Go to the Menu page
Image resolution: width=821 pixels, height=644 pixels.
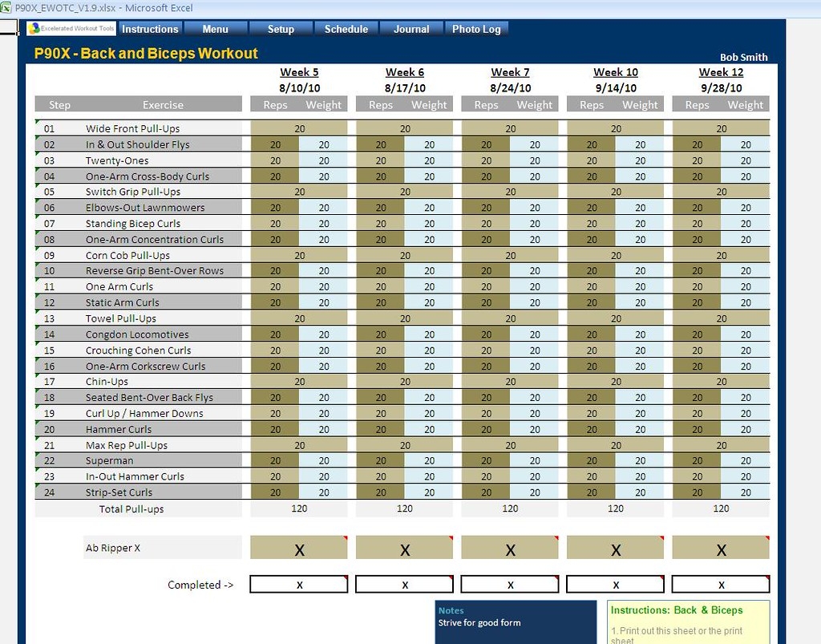tap(215, 29)
